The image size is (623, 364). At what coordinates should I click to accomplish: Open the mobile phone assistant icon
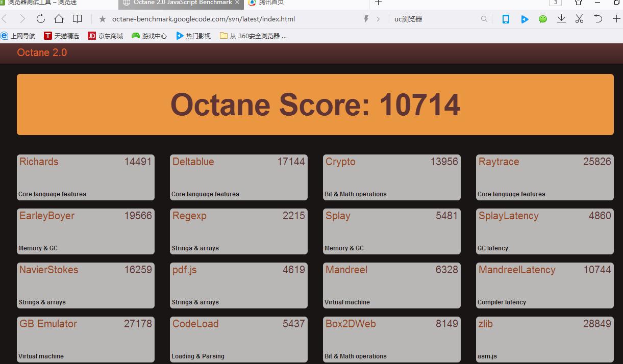(506, 19)
